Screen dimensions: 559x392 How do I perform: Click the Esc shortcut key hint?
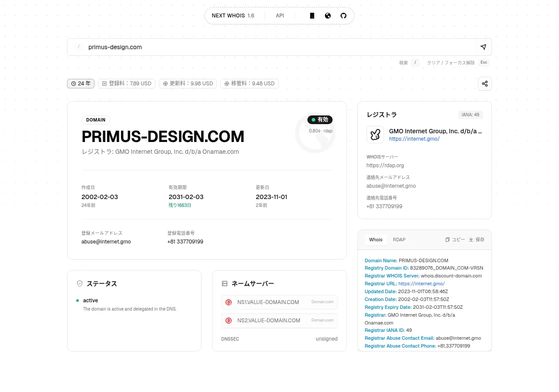click(x=484, y=62)
